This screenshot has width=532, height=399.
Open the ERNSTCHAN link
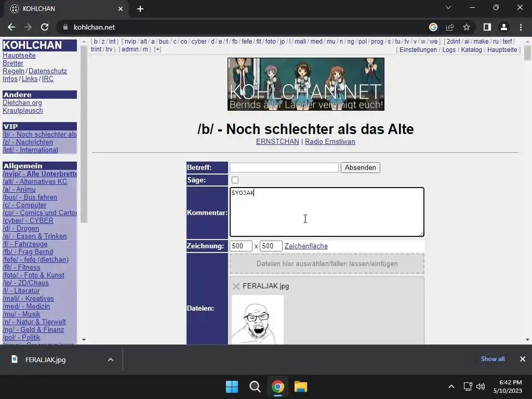tap(277, 141)
